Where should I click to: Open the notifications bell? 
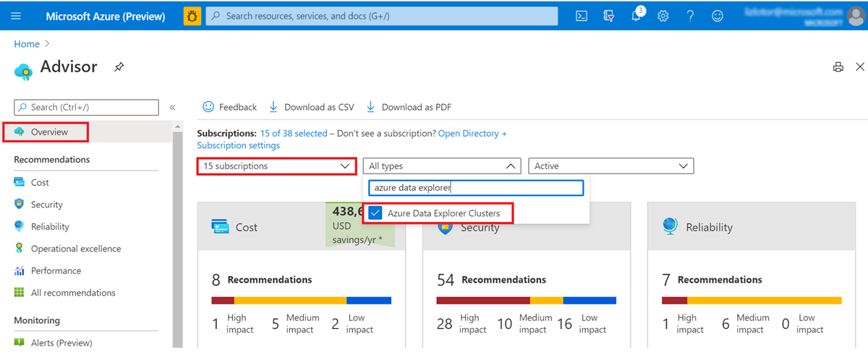[x=637, y=16]
